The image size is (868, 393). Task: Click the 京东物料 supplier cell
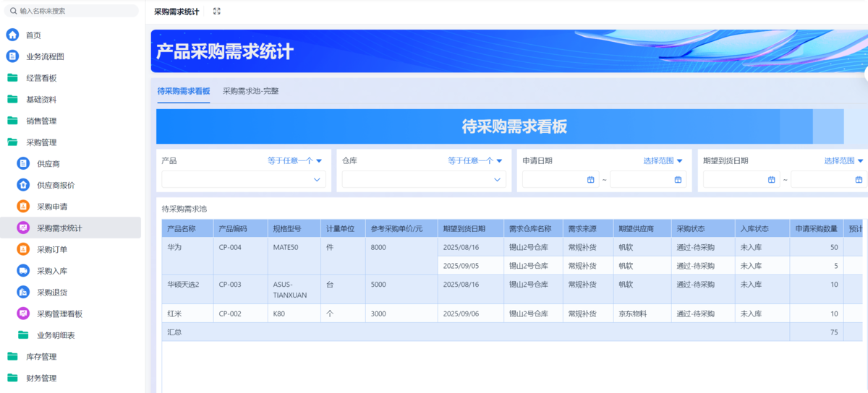pyautogui.click(x=642, y=314)
